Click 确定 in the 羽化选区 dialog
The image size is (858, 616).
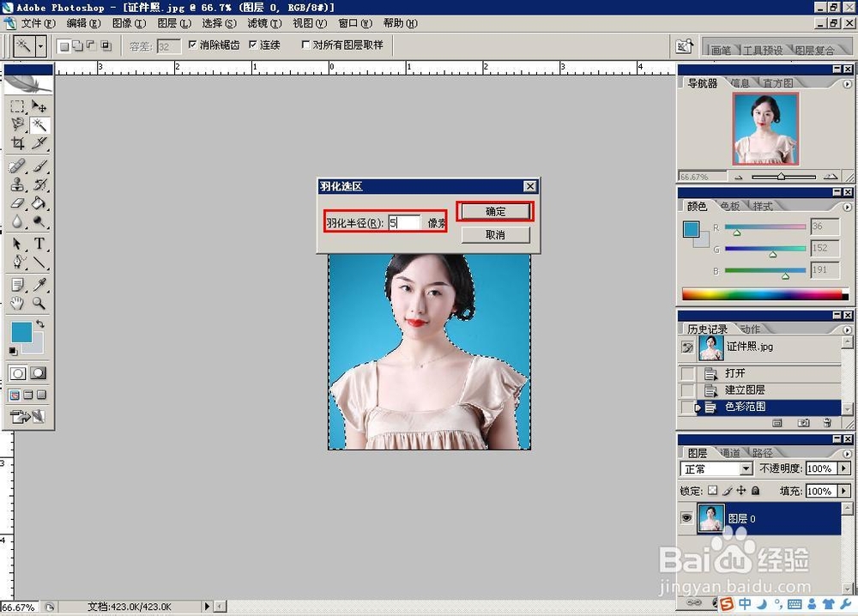tap(495, 211)
